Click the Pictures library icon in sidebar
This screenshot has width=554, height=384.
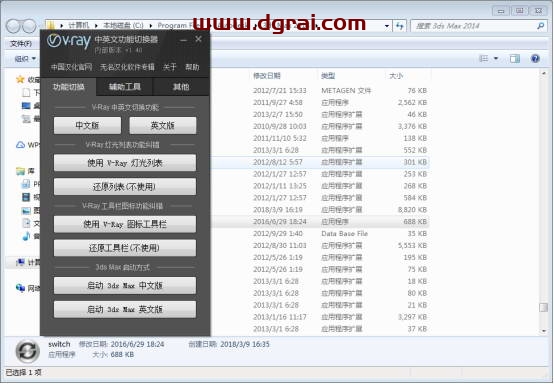click(26, 211)
